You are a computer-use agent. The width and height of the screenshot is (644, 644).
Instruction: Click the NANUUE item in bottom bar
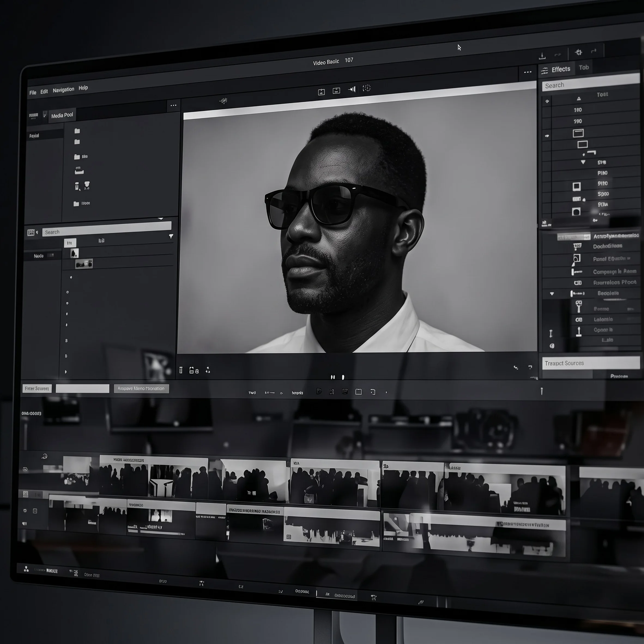(52, 571)
